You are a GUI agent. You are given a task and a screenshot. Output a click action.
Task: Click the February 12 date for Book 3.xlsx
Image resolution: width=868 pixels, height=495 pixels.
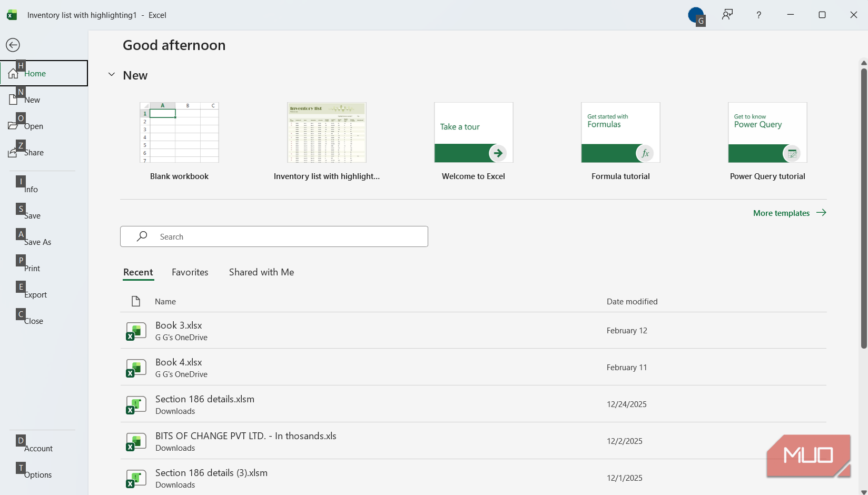[x=627, y=331]
